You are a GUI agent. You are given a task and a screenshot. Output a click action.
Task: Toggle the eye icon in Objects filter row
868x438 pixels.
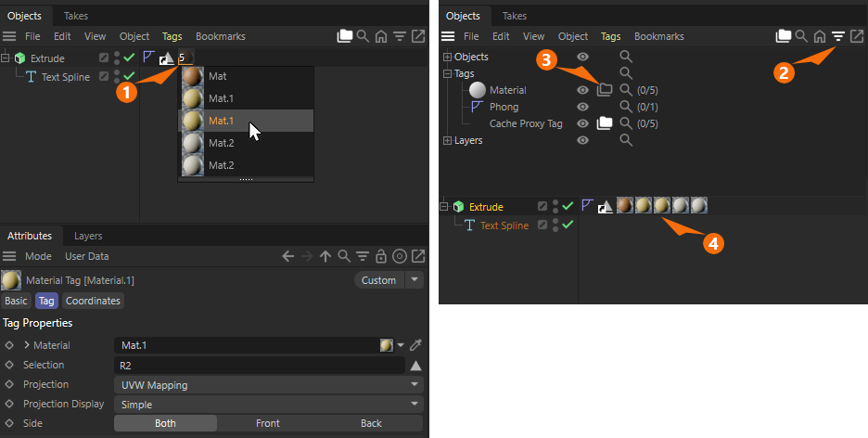583,57
